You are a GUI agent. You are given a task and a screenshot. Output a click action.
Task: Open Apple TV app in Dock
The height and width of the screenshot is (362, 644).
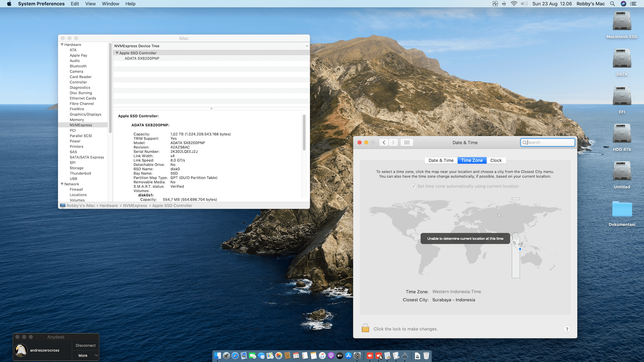340,356
